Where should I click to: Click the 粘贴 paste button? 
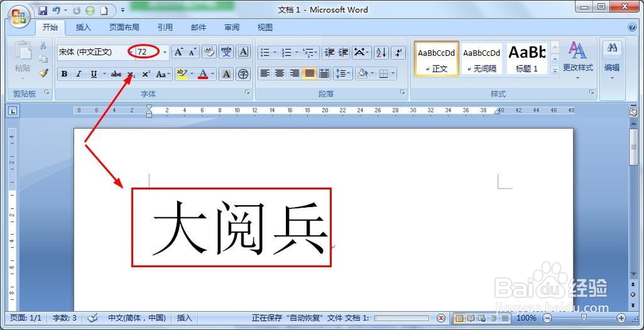[23, 60]
